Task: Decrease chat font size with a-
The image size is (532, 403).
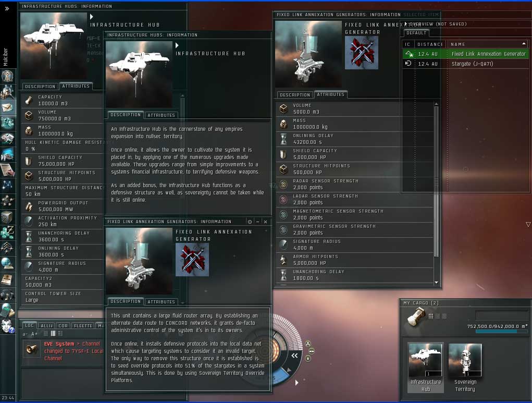Action: point(25,334)
